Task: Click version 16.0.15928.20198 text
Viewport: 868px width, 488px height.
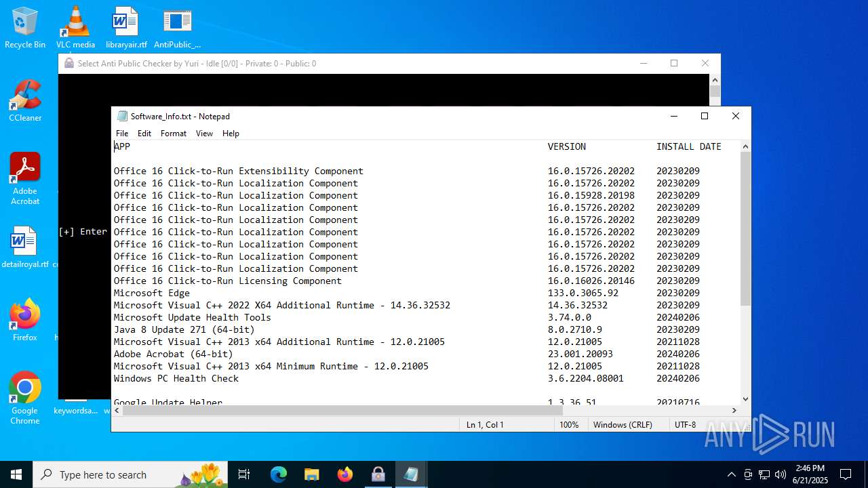Action: [x=591, y=195]
